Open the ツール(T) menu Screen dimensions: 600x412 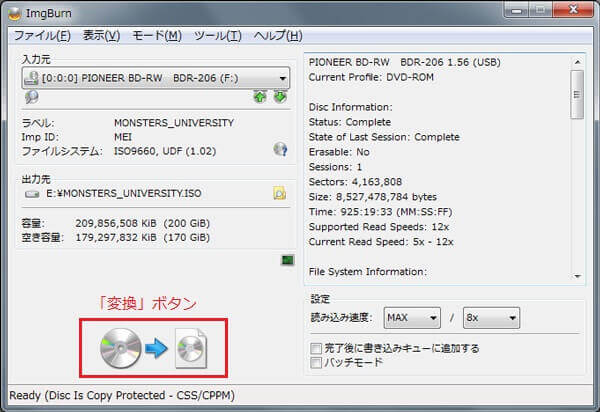tap(218, 36)
